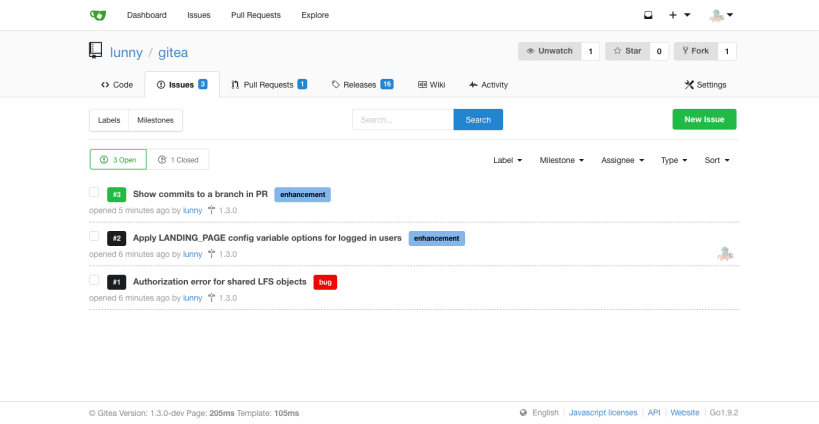The width and height of the screenshot is (819, 424).
Task: Click the green New Issue button
Action: point(704,119)
